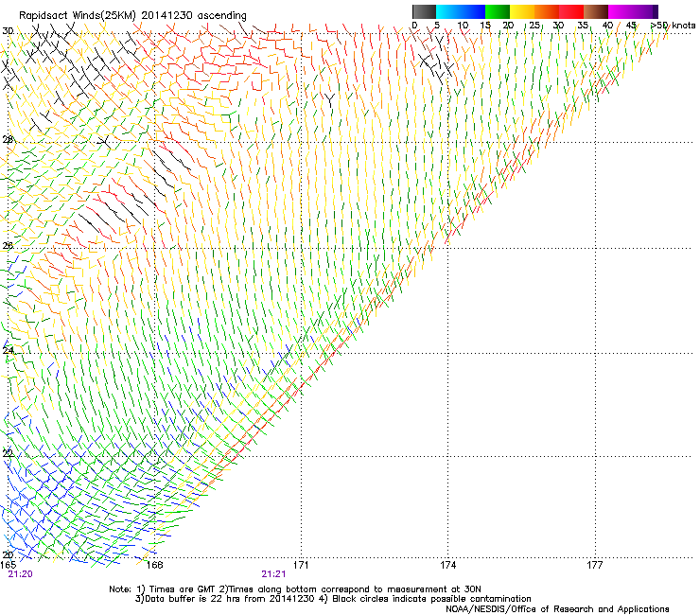Click the brown 35-40 knots legend swatch
Image resolution: width=700 pixels, height=615 pixels.
tap(596, 11)
